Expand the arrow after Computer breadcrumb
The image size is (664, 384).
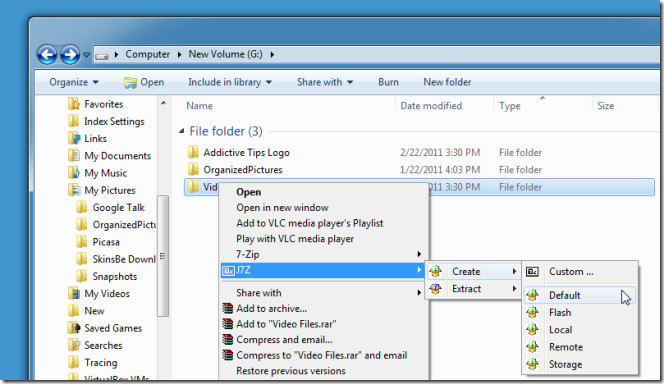pos(180,55)
